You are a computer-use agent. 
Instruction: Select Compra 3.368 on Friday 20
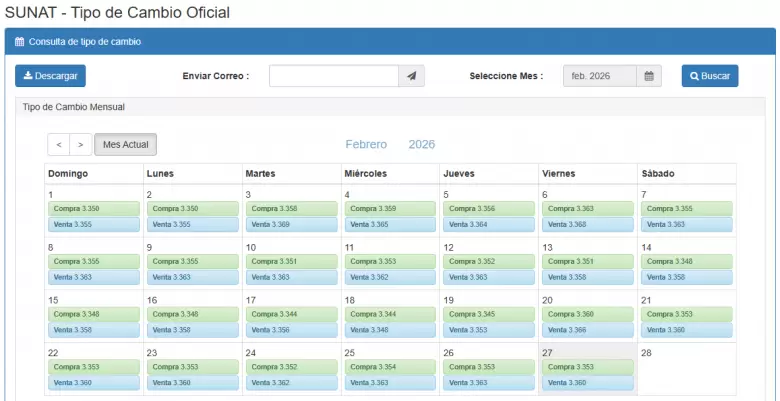pos(588,314)
